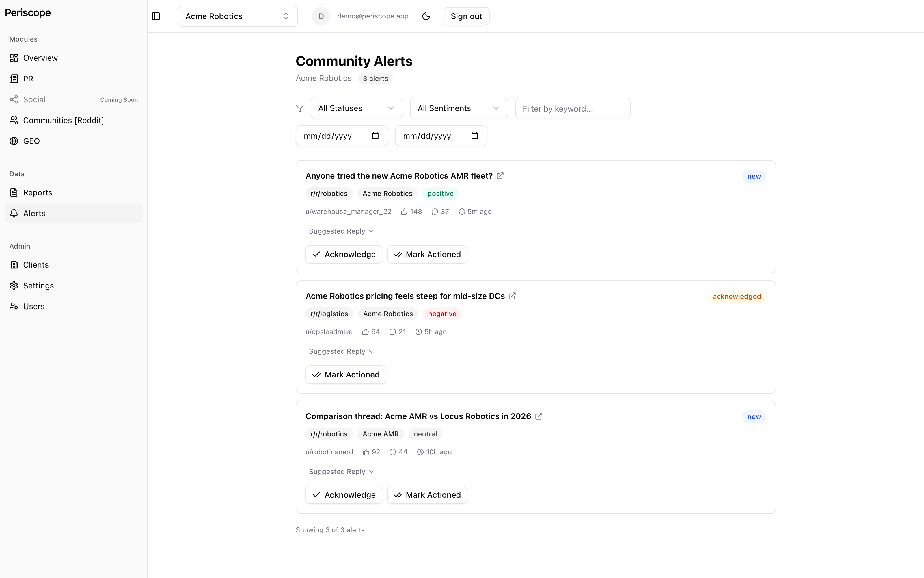Acknowledge the comparison thread alert
This screenshot has height=578, width=924.
point(344,495)
